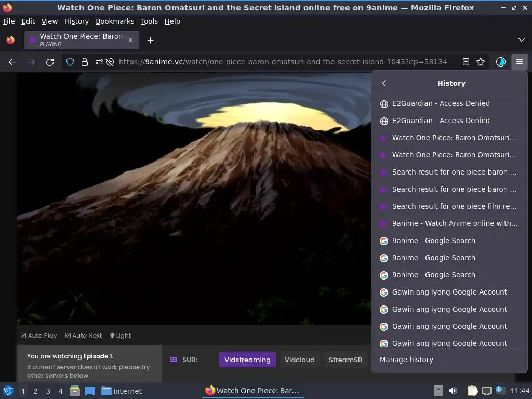
Task: Switch to the StreamSB server
Action: tap(345, 360)
